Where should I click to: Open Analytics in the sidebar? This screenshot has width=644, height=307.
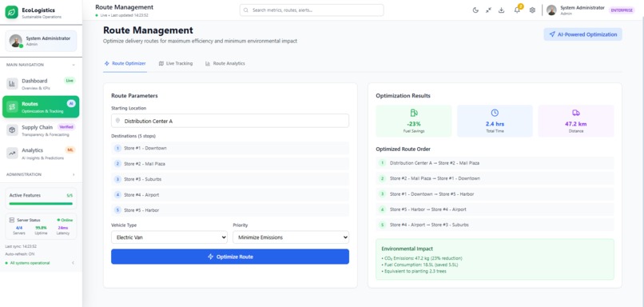(41, 153)
